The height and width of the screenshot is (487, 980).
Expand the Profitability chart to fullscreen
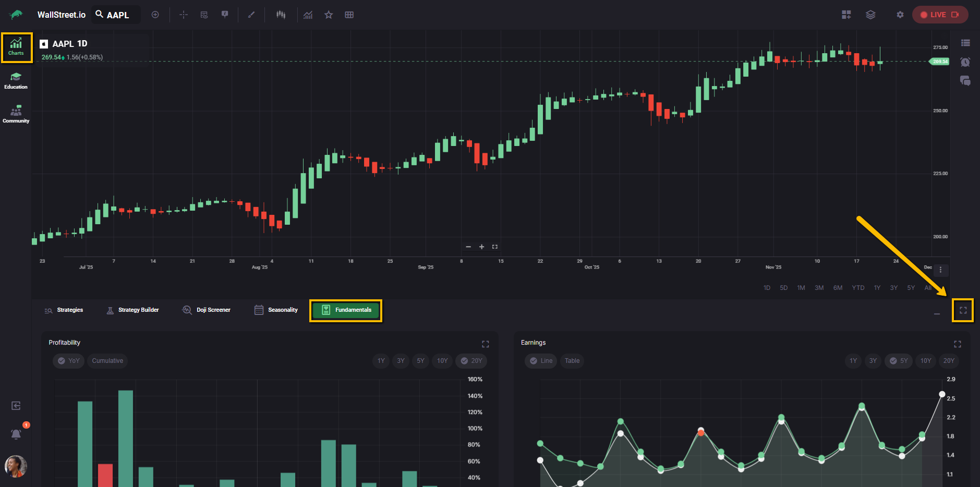[486, 344]
